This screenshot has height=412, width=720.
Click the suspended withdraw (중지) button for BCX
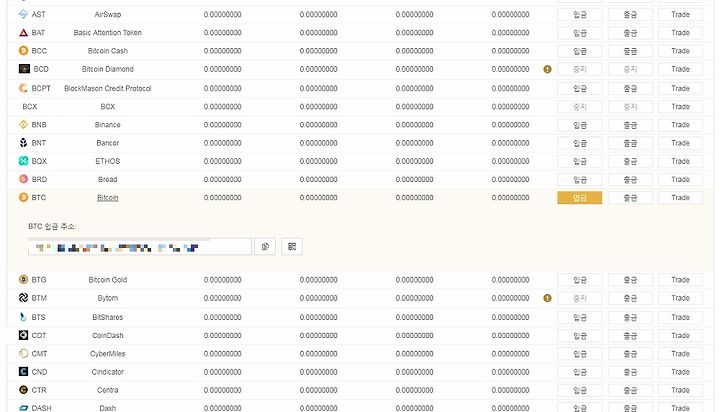point(630,107)
